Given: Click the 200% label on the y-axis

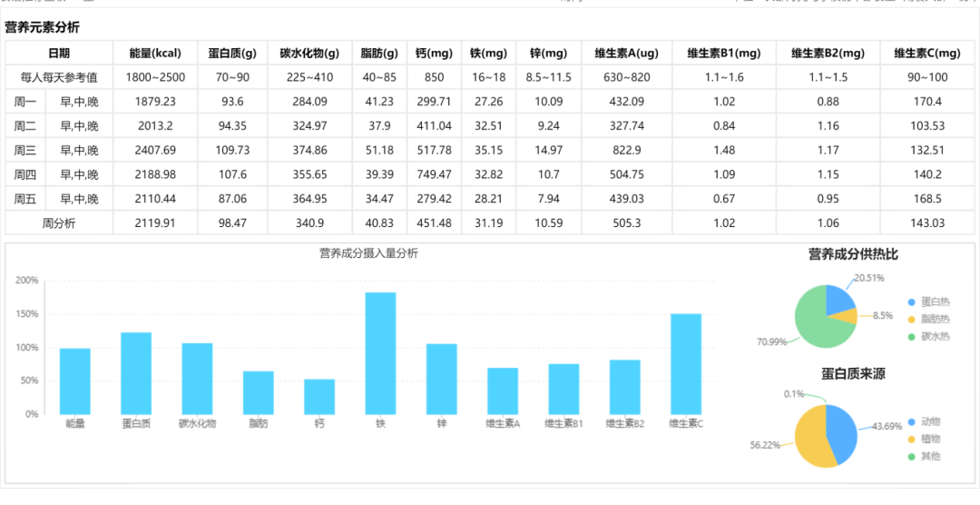Looking at the screenshot, I should (27, 281).
